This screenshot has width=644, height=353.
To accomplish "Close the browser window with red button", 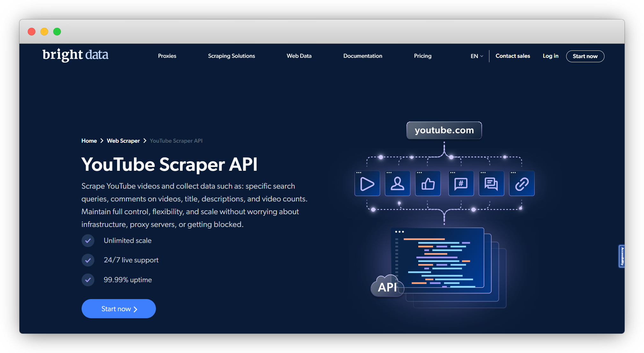I will pos(32,32).
